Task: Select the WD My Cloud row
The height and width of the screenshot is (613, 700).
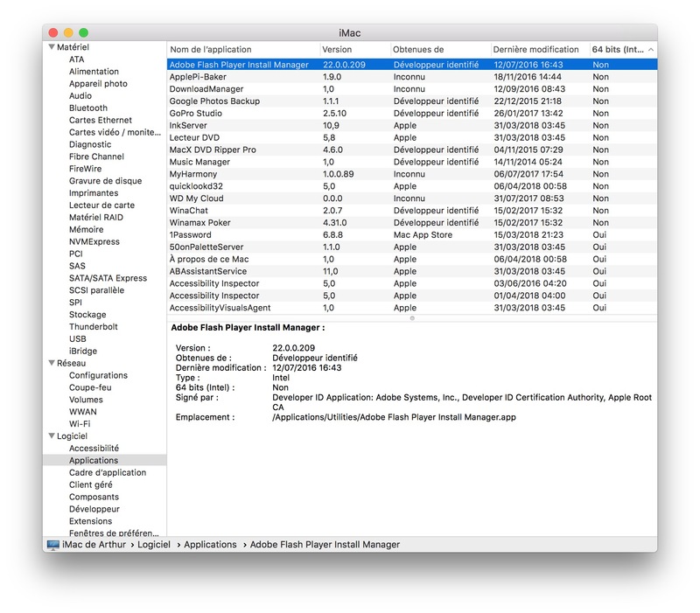Action: (412, 199)
